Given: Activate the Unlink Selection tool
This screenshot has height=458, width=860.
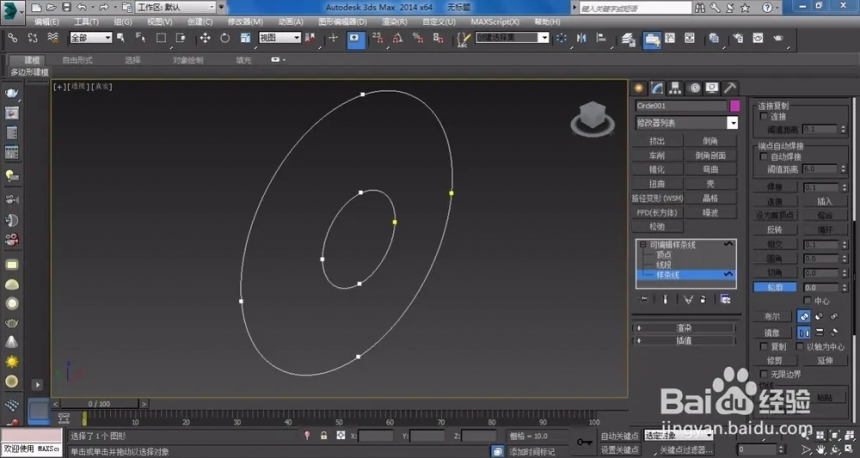Looking at the screenshot, I should [32, 38].
